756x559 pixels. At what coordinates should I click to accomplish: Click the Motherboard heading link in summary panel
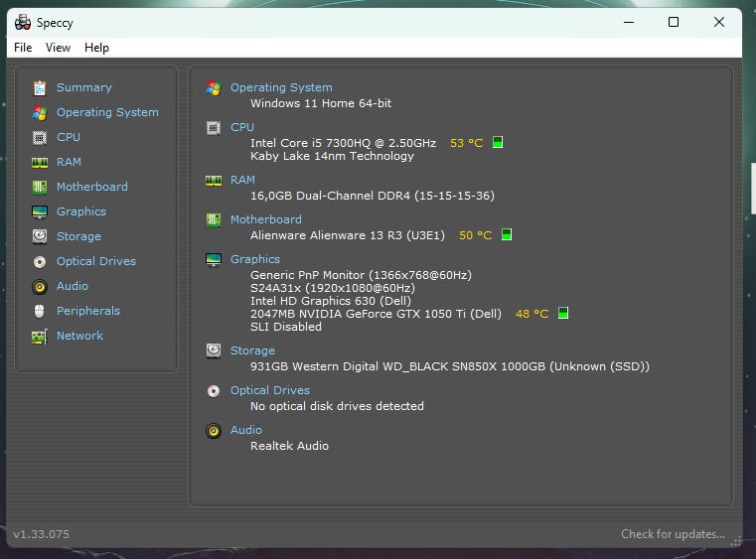pos(265,219)
